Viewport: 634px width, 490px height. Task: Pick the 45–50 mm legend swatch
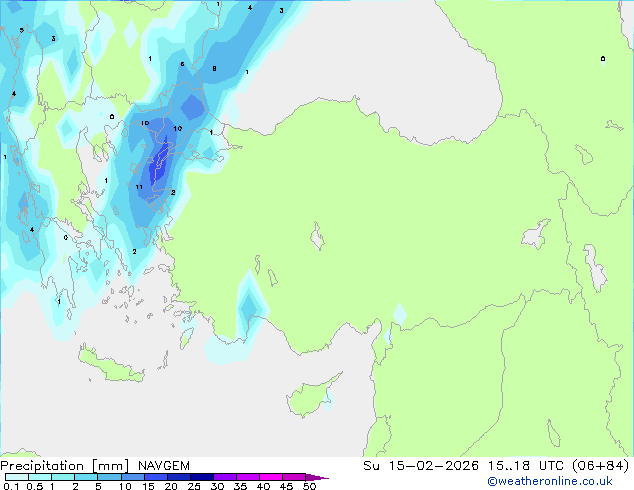pos(294,477)
